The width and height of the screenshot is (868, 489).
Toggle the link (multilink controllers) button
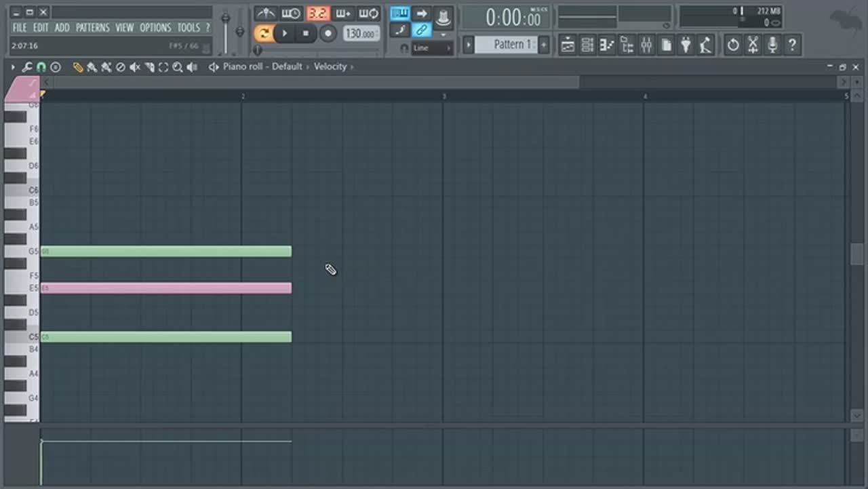coord(422,30)
